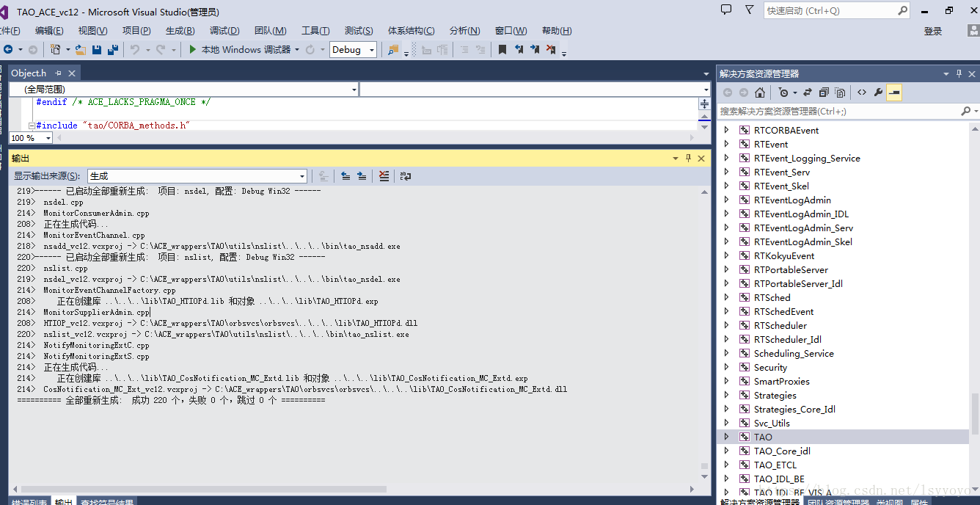Clear all bookmarks icon
980x505 pixels.
pos(551,49)
